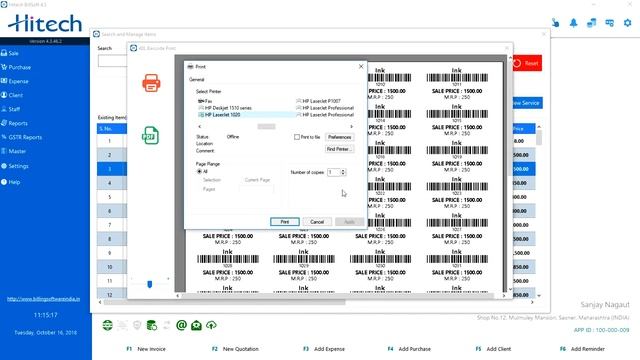Switch to the General tab in Print dialog
The image size is (640, 360).
click(197, 79)
